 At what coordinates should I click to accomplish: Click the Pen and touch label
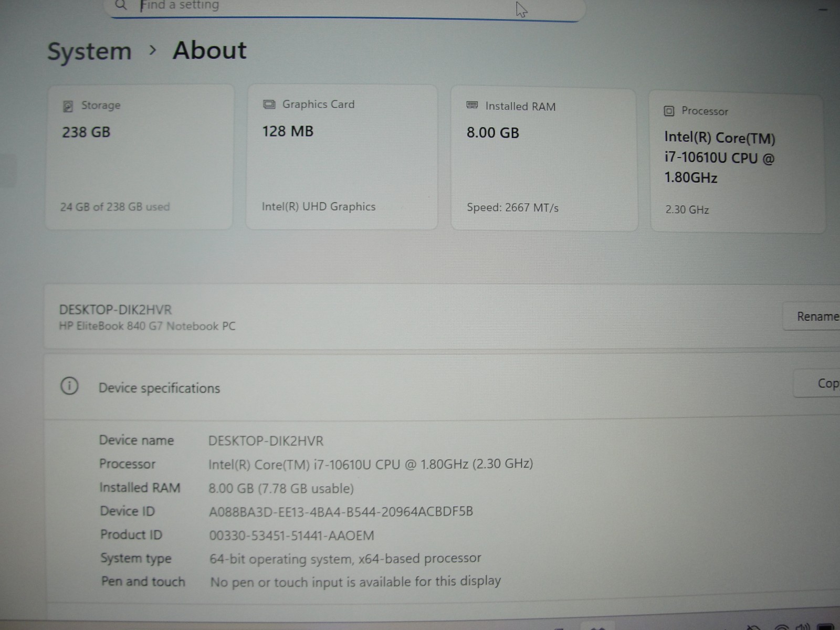[143, 581]
